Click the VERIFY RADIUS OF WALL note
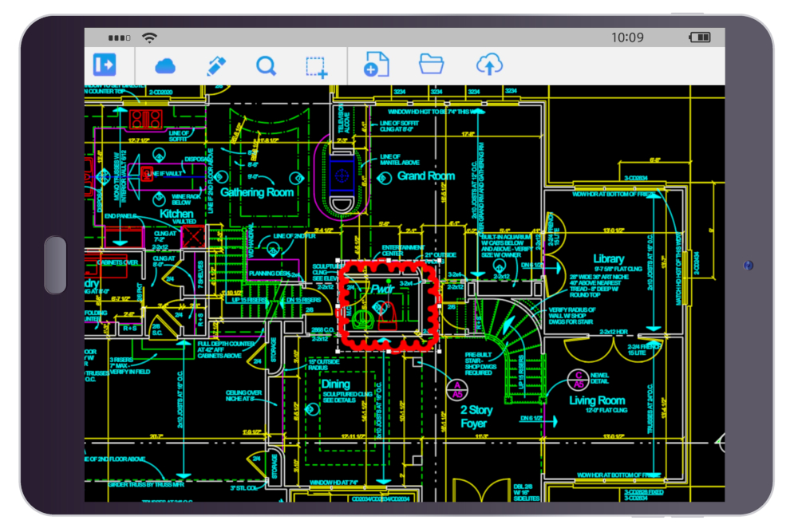 pos(571,316)
